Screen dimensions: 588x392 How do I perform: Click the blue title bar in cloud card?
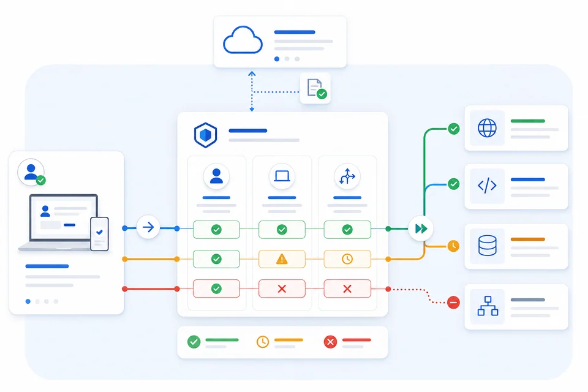(x=295, y=32)
